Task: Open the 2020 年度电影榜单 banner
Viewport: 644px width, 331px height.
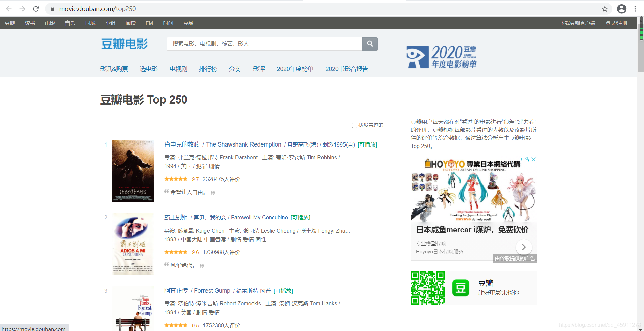Action: coord(442,57)
